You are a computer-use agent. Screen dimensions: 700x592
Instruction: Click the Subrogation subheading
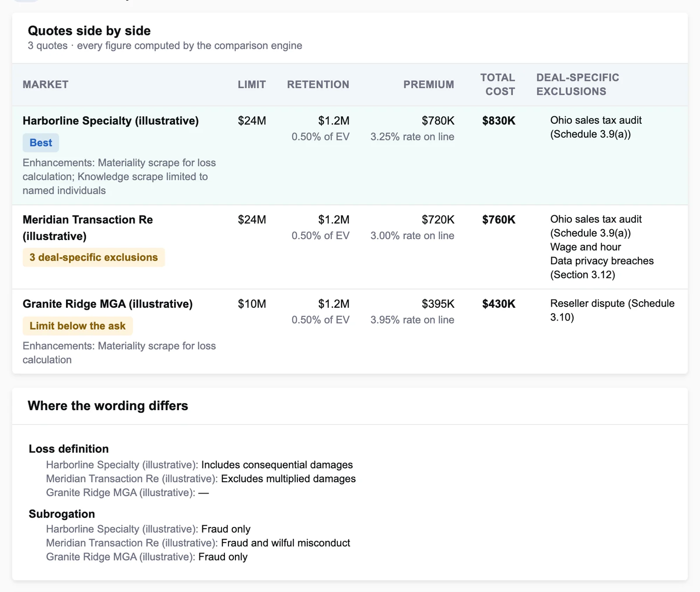pyautogui.click(x=62, y=514)
